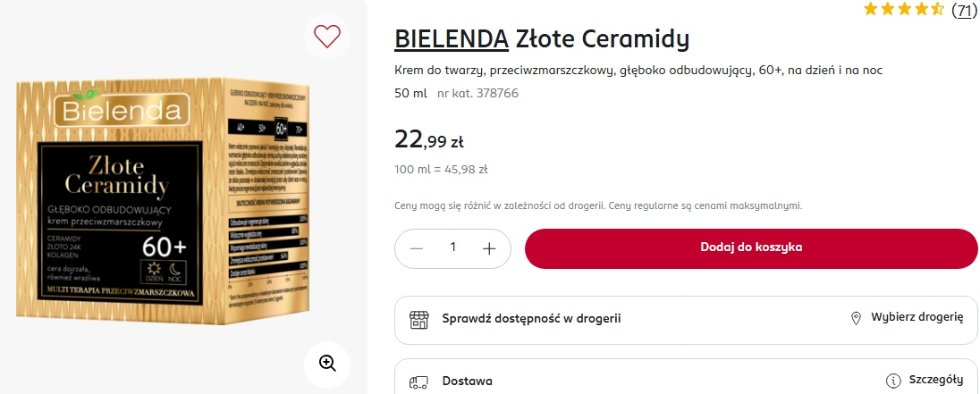This screenshot has height=394, width=980.
Task: Open Sprawdź dostępność w drogerii
Action: click(x=531, y=319)
